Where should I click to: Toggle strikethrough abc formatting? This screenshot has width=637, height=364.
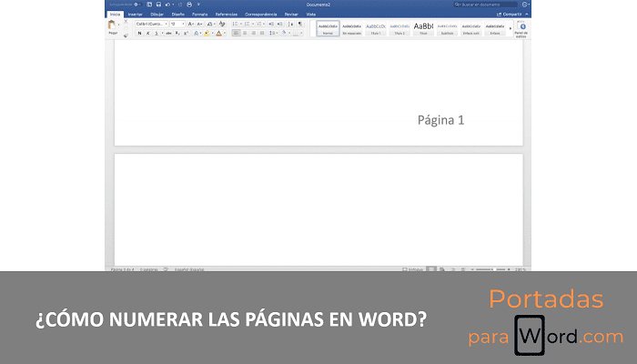(x=168, y=33)
